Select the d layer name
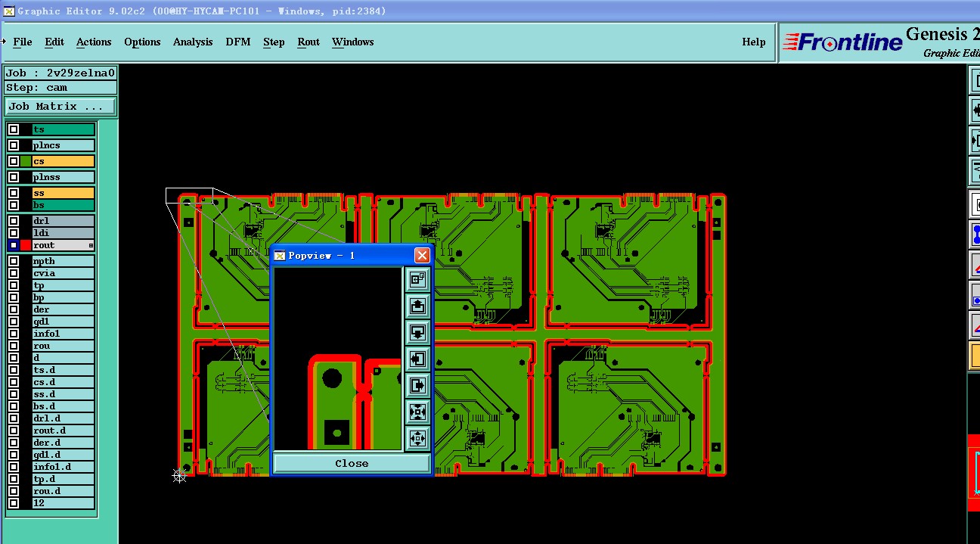Screen dimensions: 980x544 tap(64, 358)
